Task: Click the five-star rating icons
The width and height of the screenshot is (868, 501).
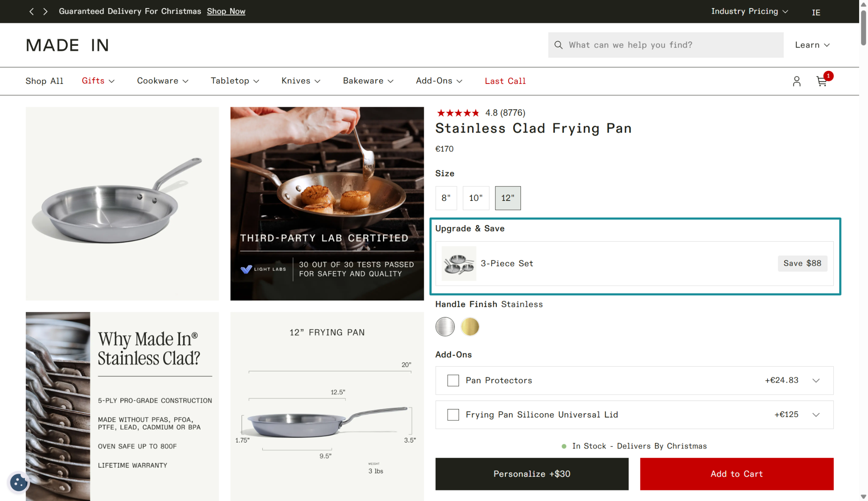Action: point(458,113)
